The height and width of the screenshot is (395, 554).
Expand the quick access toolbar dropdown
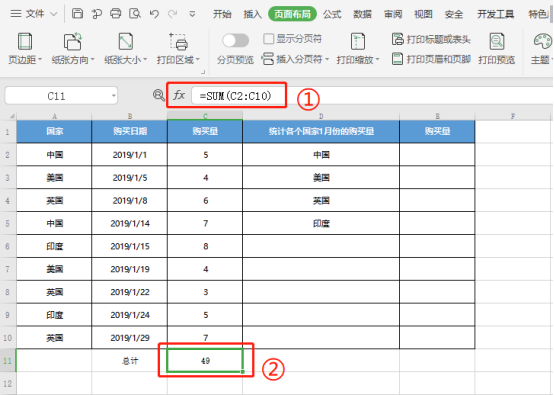(192, 14)
